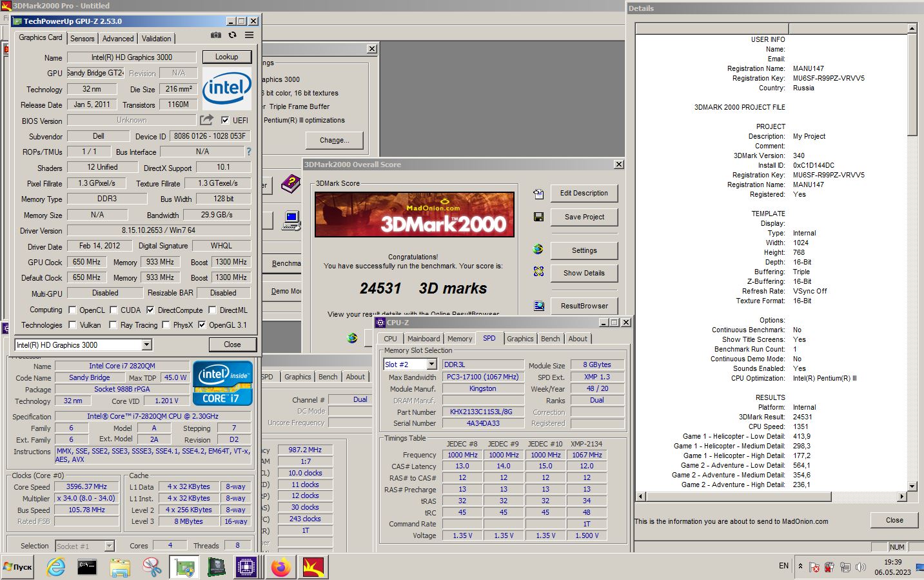
Task: Toggle the DirectCompute checkbox
Action: 150,310
